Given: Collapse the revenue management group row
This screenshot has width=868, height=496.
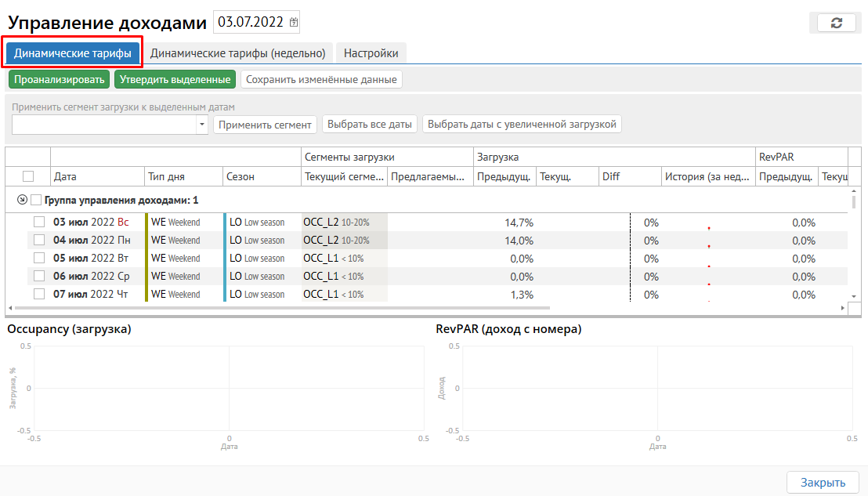Looking at the screenshot, I should (x=21, y=200).
